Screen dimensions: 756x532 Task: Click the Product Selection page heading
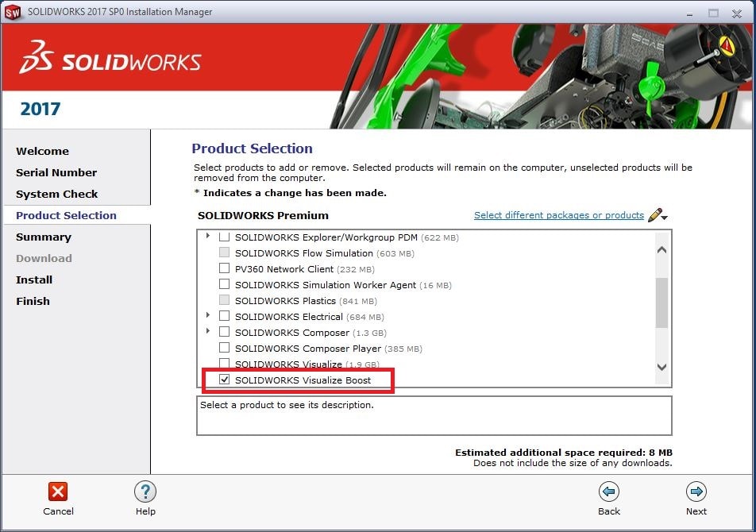tap(253, 148)
